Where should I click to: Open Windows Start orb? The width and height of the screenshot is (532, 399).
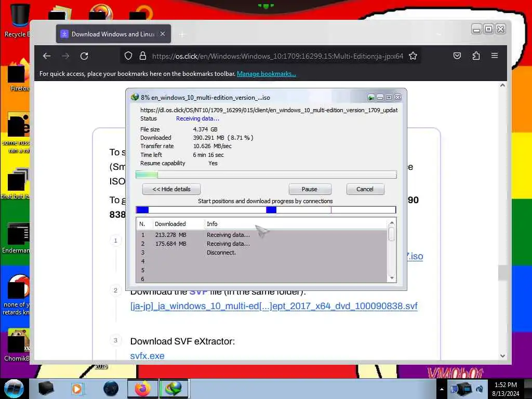tap(14, 389)
